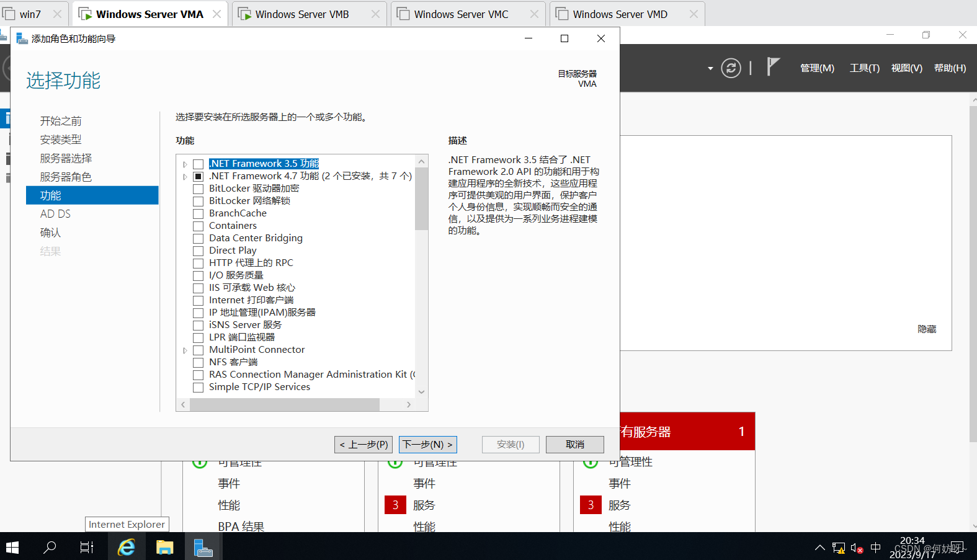Click the 取消 cancel button

[x=574, y=445]
